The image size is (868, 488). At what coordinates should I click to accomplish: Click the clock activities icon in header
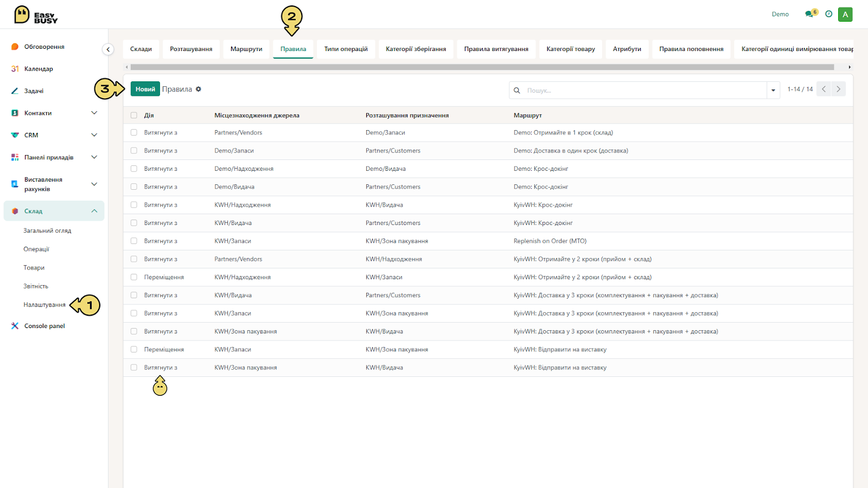tap(828, 14)
